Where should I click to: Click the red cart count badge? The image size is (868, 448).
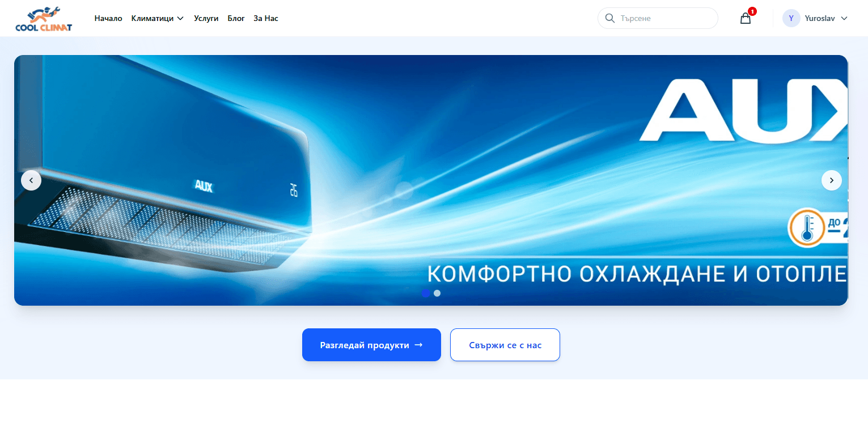click(752, 11)
